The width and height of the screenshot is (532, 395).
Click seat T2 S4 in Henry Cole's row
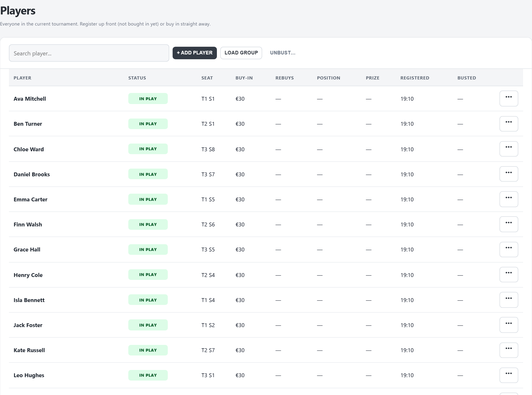click(208, 275)
